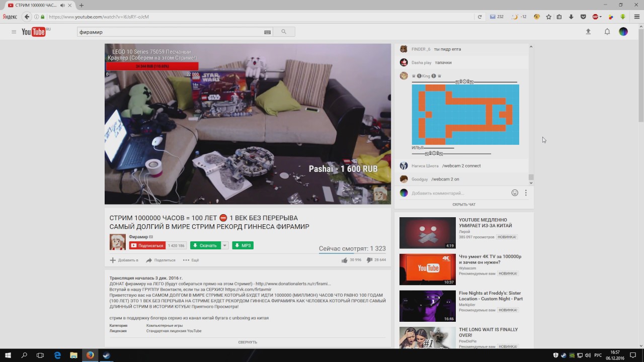Open chat options three-dot menu
This screenshot has width=644, height=362.
pyautogui.click(x=526, y=193)
